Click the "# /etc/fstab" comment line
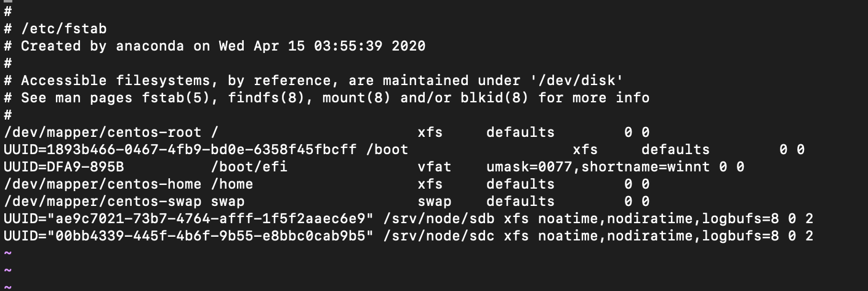Image resolution: width=868 pixels, height=291 pixels. pyautogui.click(x=55, y=29)
